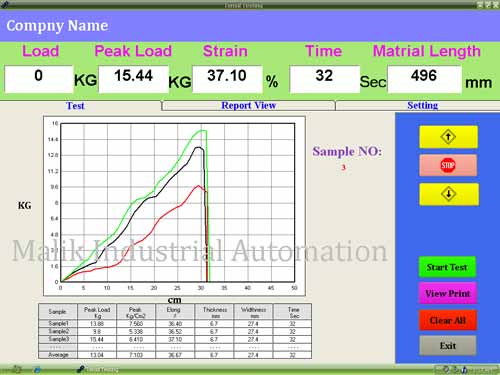Select the Sample1 row in results table
Viewport: 500px width, 375px height.
coord(175,323)
